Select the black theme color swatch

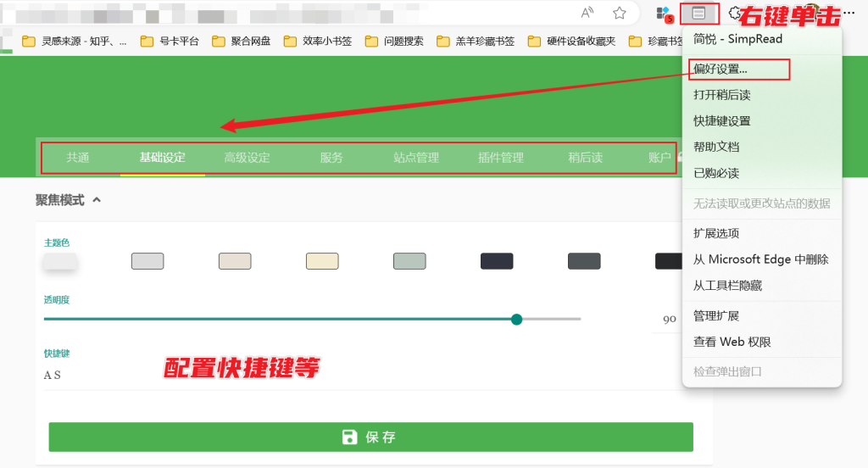(x=669, y=261)
